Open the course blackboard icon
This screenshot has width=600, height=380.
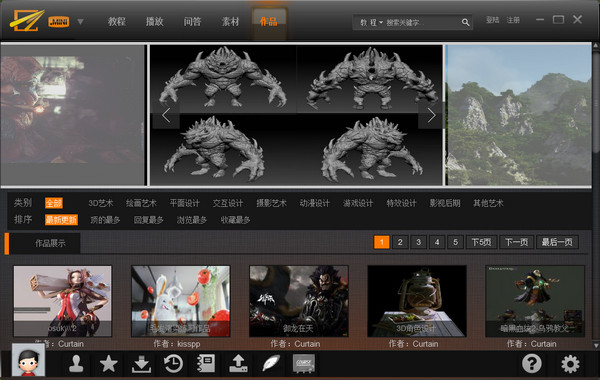(x=304, y=363)
